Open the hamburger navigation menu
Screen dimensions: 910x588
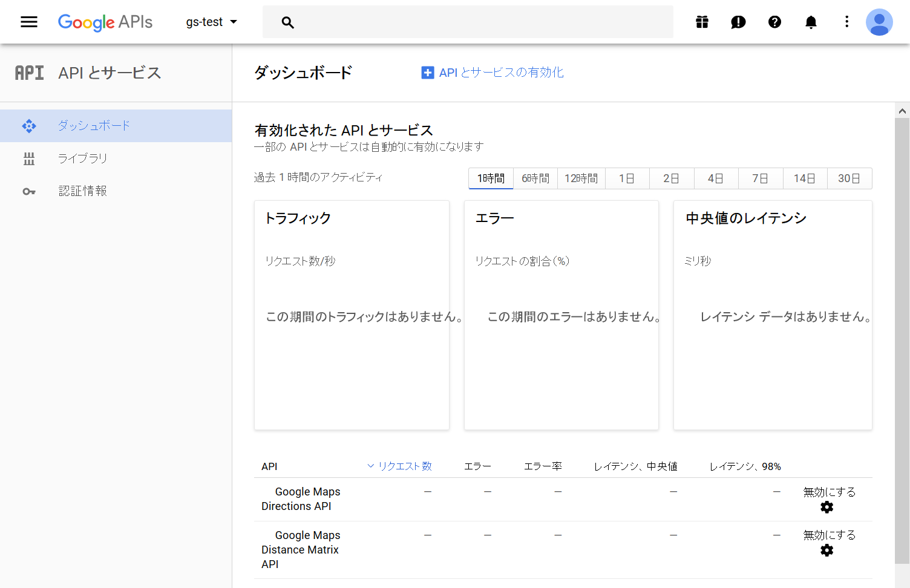(x=29, y=22)
